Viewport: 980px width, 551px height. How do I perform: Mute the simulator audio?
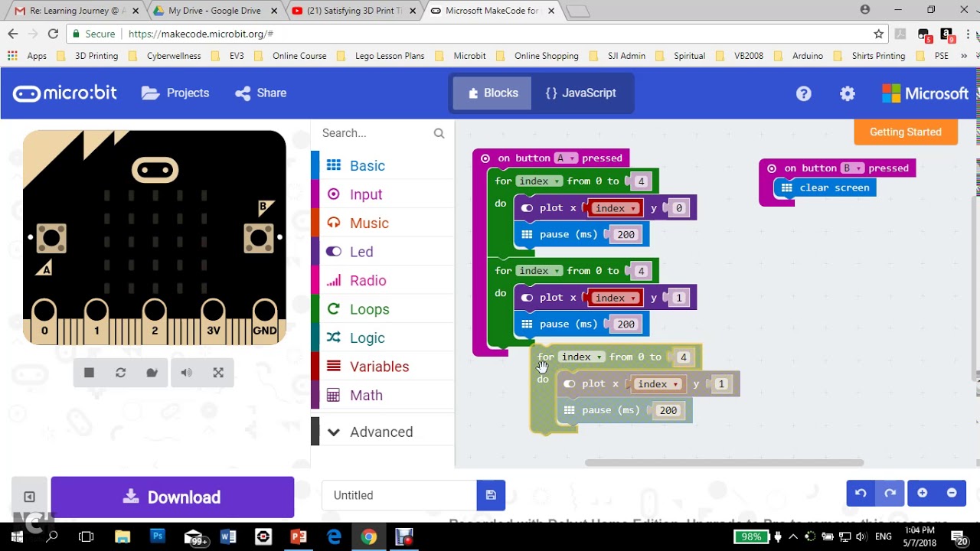[187, 373]
